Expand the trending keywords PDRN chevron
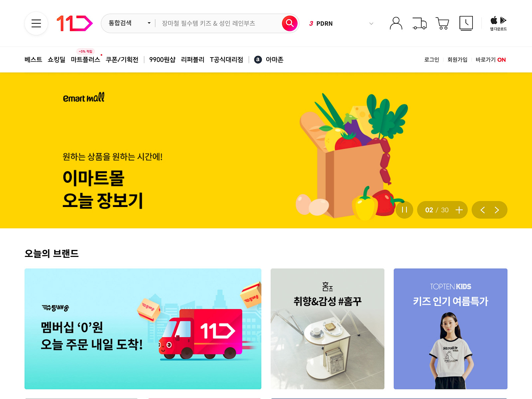Screen dimensions: 532x399 (371, 24)
